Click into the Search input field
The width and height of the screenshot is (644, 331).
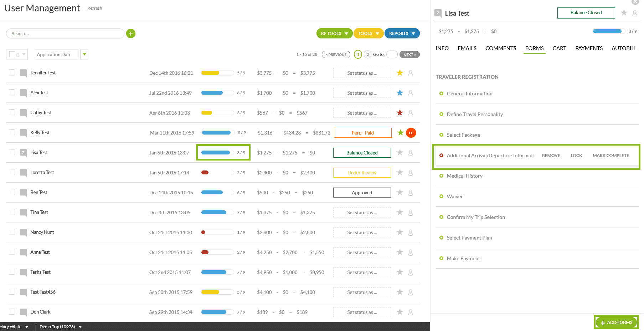coord(65,33)
